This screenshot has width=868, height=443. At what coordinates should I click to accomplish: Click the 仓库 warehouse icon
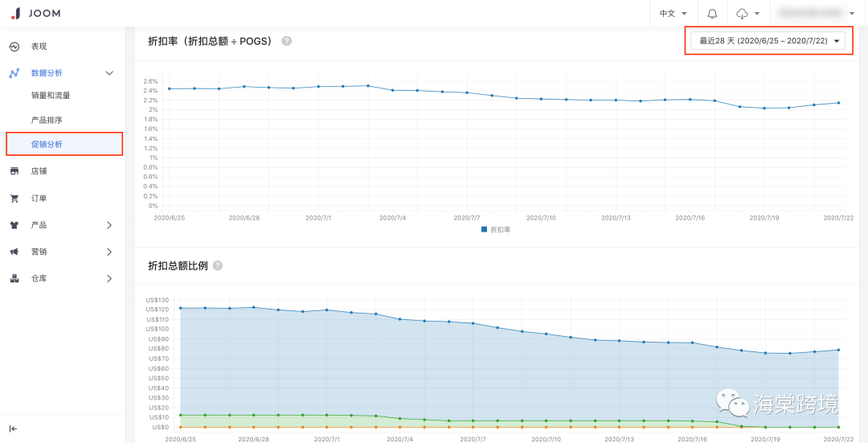(15, 278)
